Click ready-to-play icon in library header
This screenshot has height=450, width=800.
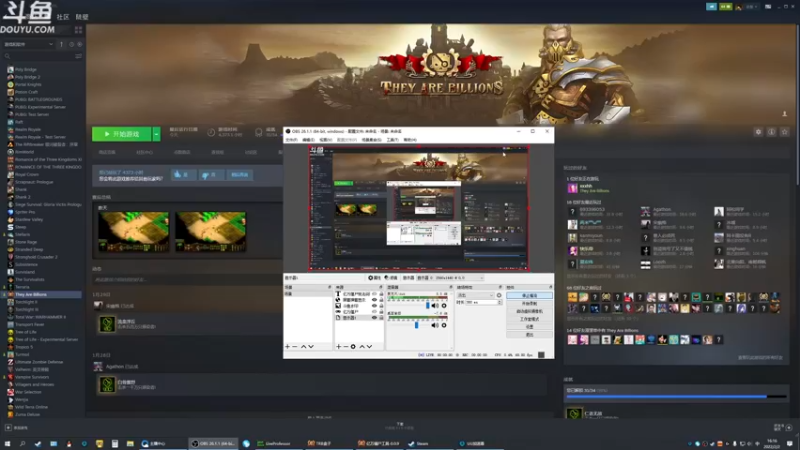tap(80, 44)
